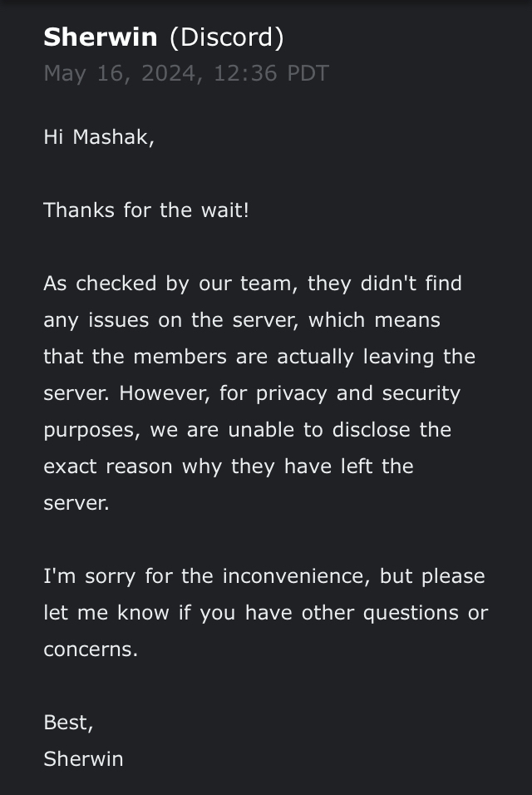The height and width of the screenshot is (795, 532).
Task: Click the line starting As checked by our team
Action: (253, 284)
